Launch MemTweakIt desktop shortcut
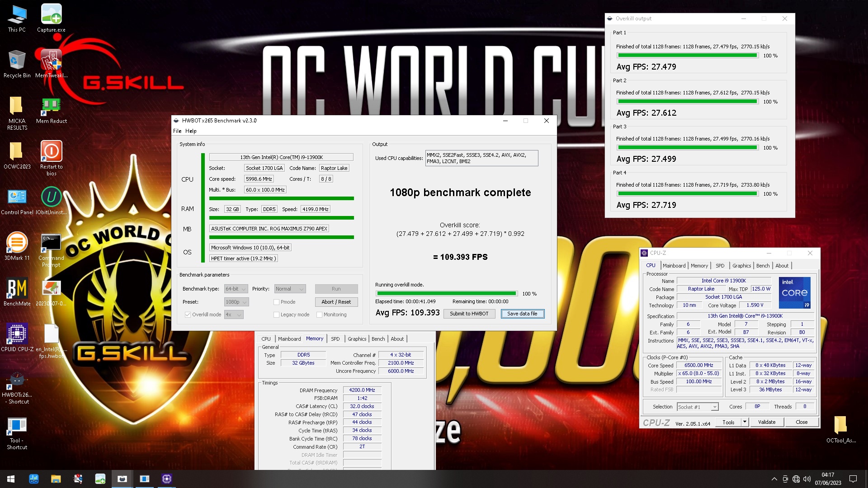Screen dimensions: 868x488 51,64
